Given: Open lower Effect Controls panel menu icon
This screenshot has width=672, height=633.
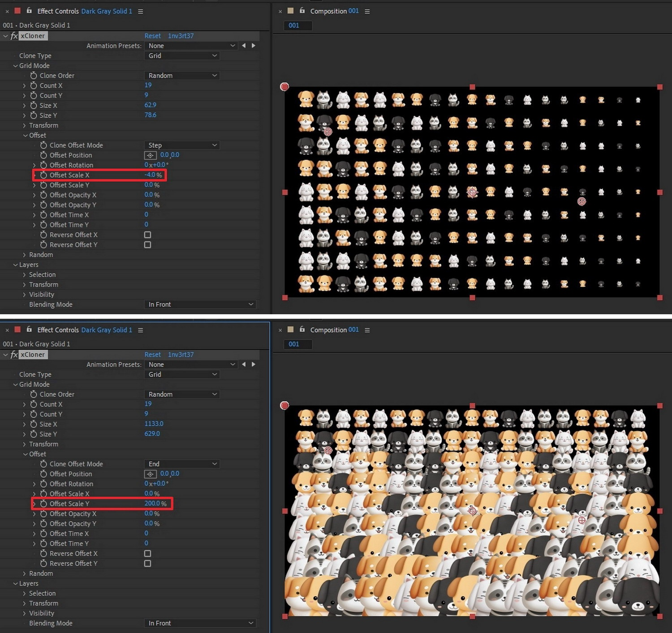Looking at the screenshot, I should 141,330.
